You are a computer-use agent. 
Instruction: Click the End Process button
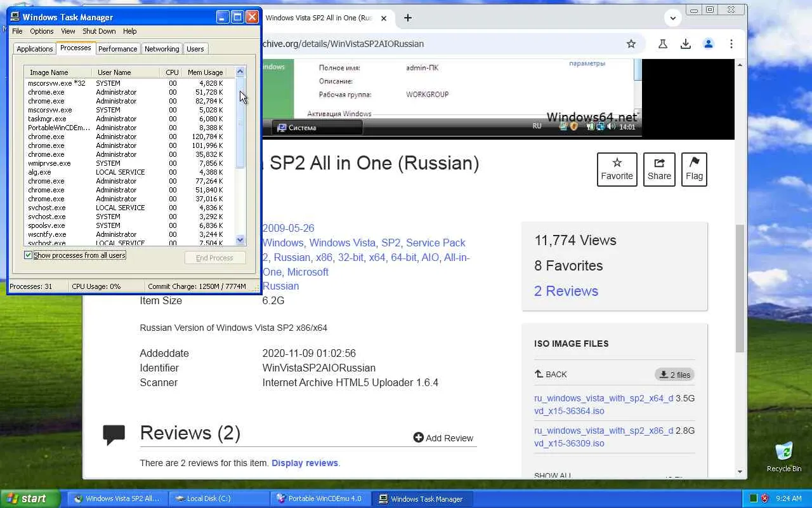tap(214, 258)
